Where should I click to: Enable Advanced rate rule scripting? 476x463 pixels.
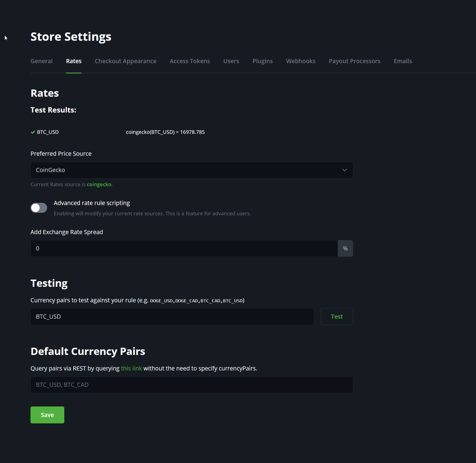[x=39, y=208]
